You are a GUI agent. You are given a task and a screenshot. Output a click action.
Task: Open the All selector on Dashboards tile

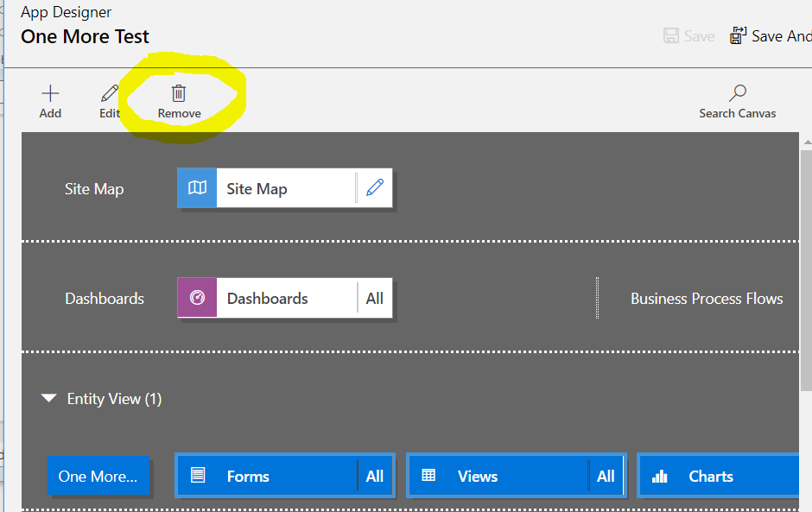pos(374,298)
